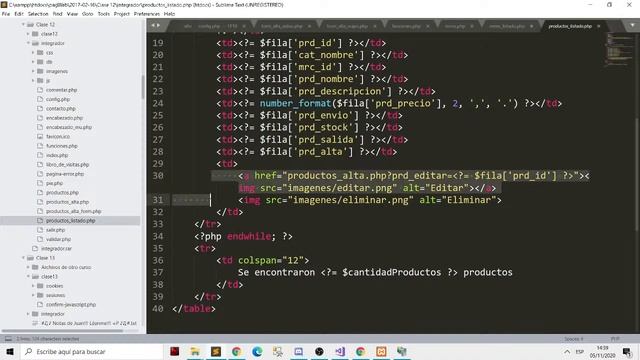Click the favicon.ico image file icon
Image resolution: width=640 pixels, height=360 pixels.
pyautogui.click(x=40, y=136)
